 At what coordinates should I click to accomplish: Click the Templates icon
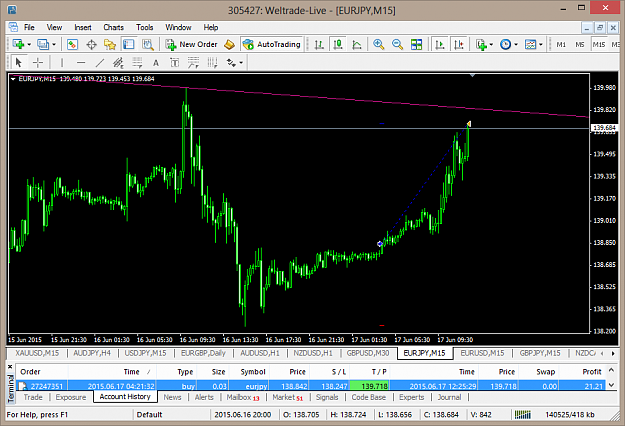(531, 44)
